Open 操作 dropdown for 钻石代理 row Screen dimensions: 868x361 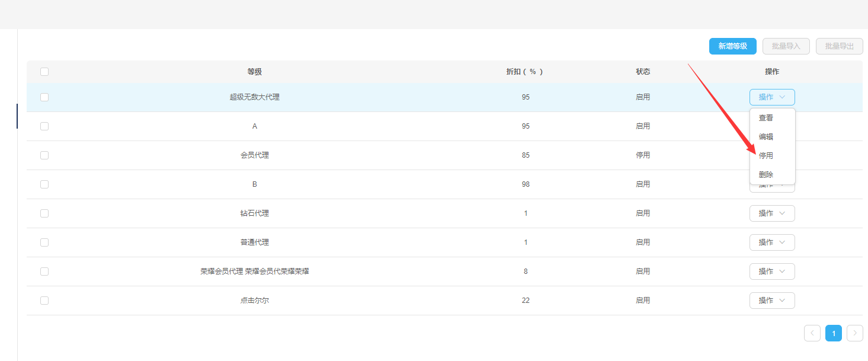pyautogui.click(x=771, y=213)
